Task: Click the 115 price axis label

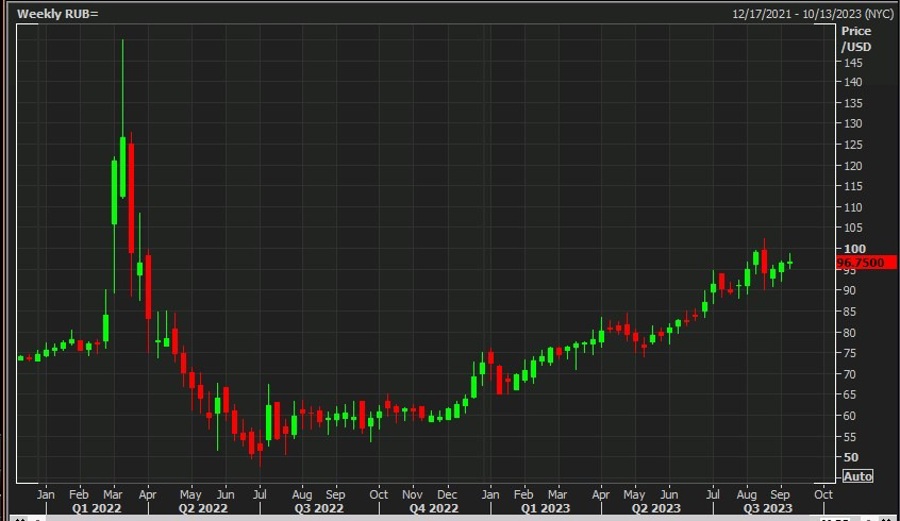Action: [852, 186]
